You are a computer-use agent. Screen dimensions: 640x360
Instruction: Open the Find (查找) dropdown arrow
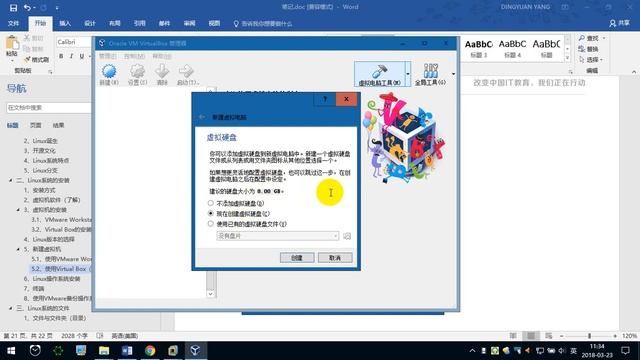[604, 38]
